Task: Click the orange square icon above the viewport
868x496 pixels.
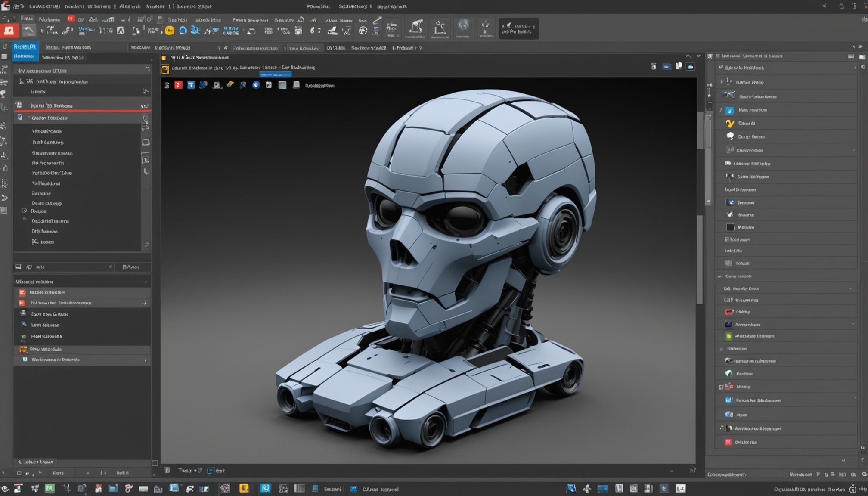Action: pos(165,69)
